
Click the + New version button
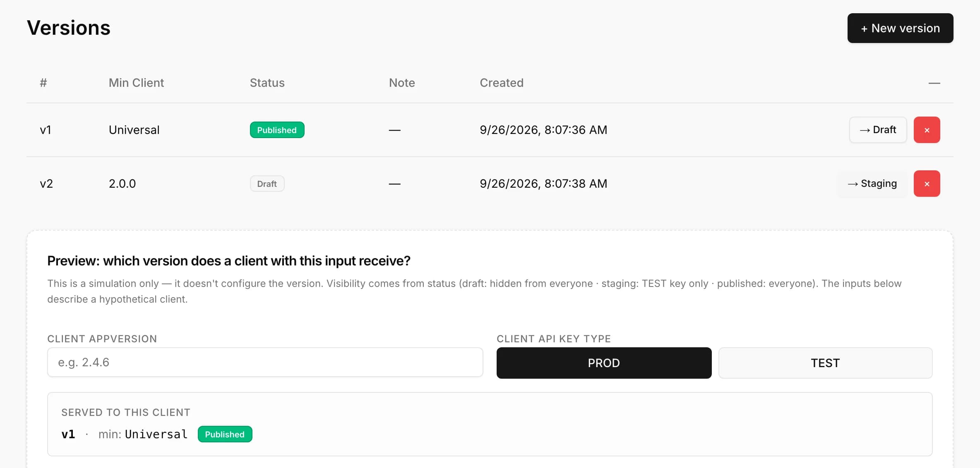(900, 28)
